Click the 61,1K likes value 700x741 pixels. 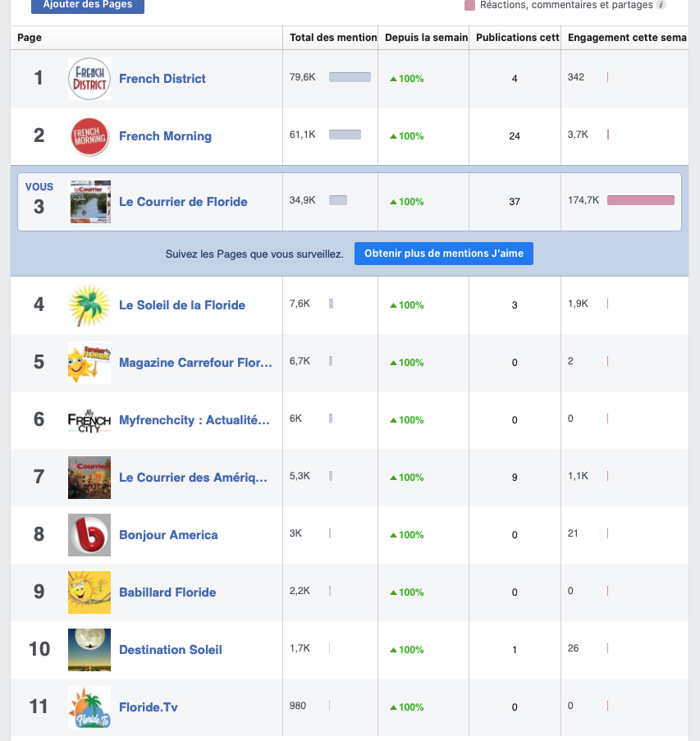coord(303,135)
